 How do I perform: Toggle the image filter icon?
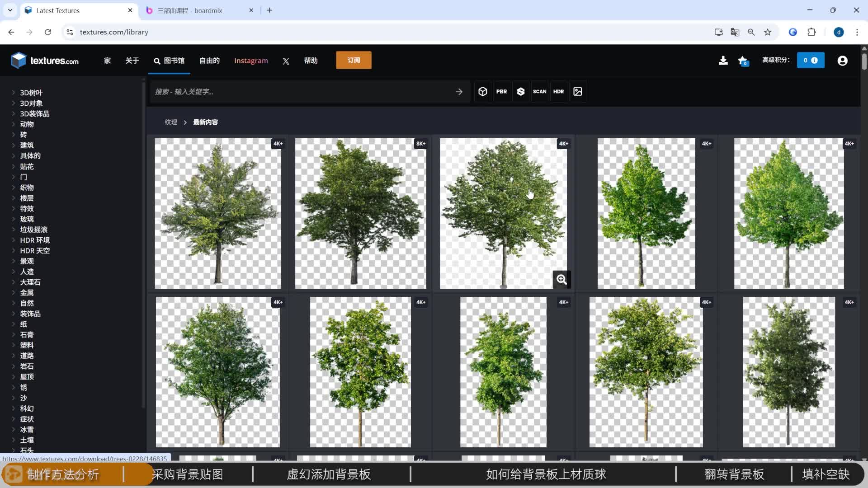[x=577, y=92]
